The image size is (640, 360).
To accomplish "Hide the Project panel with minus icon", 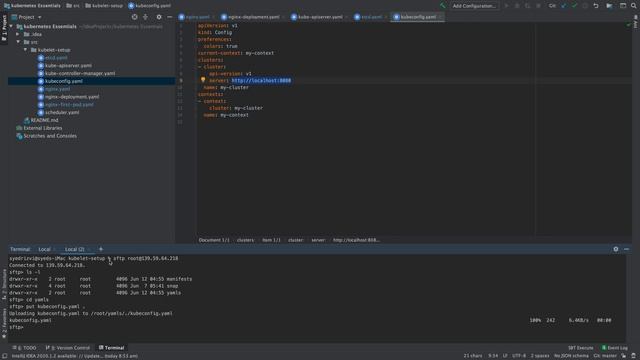I will tap(169, 17).
